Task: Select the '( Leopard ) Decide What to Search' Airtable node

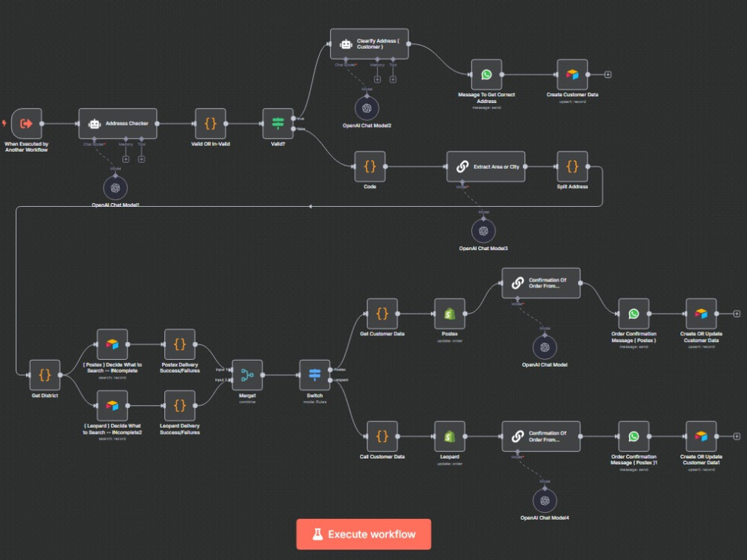Action: pyautogui.click(x=112, y=405)
